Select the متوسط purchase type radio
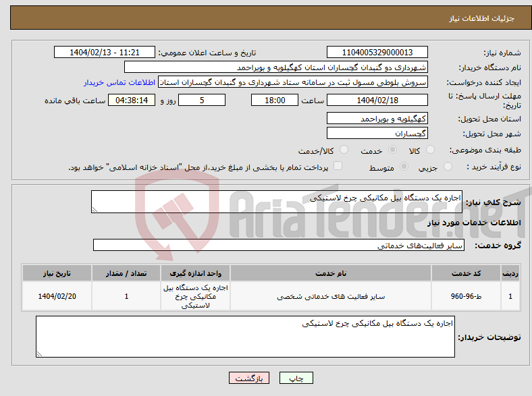532x396 pixels. tap(404, 166)
